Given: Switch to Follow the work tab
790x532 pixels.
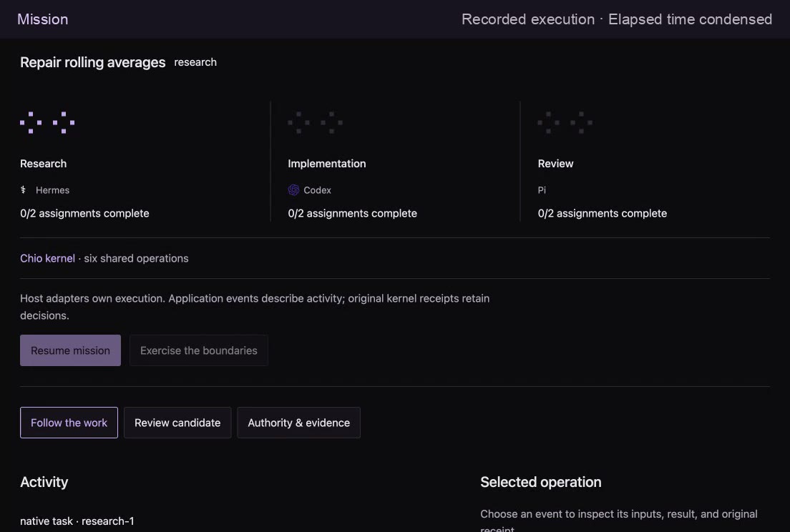Looking at the screenshot, I should point(69,423).
